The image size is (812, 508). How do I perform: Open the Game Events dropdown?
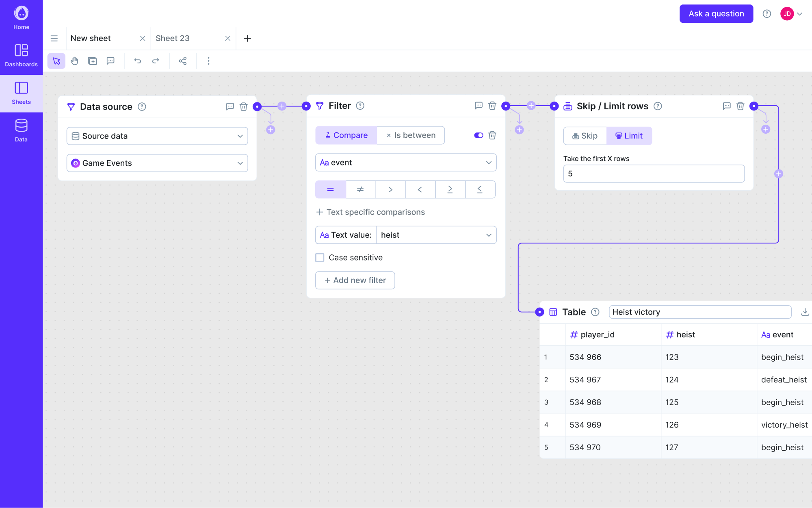[x=157, y=163]
